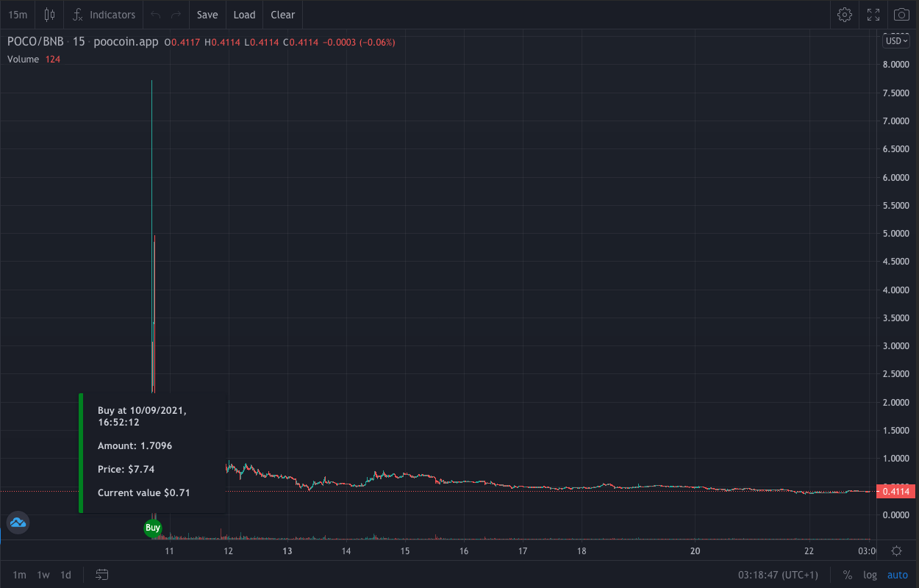
Task: Select the 1w time range
Action: pos(43,575)
